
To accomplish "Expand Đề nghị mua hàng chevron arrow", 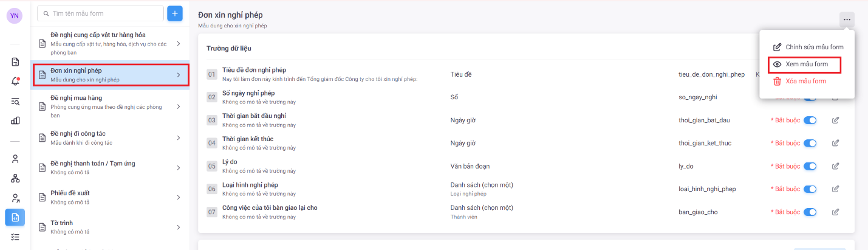I will coord(179,106).
